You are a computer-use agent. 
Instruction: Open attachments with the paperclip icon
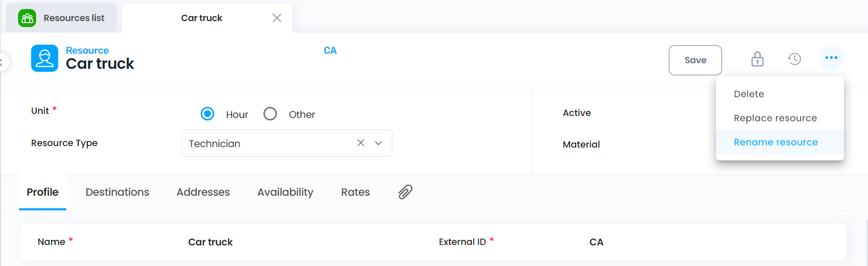click(x=405, y=192)
